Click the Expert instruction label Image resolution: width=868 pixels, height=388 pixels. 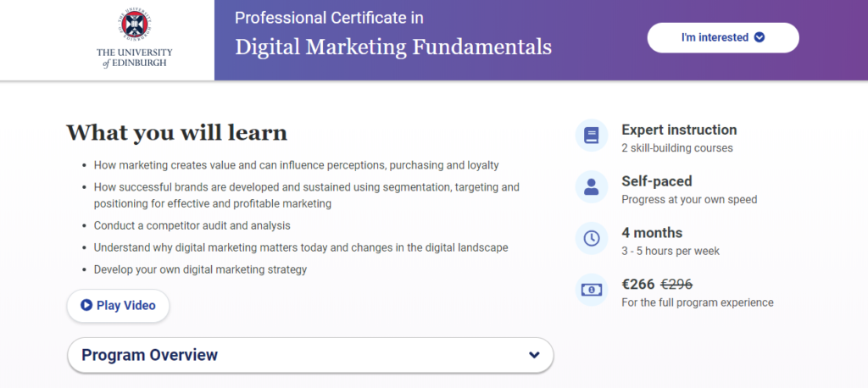(x=679, y=130)
